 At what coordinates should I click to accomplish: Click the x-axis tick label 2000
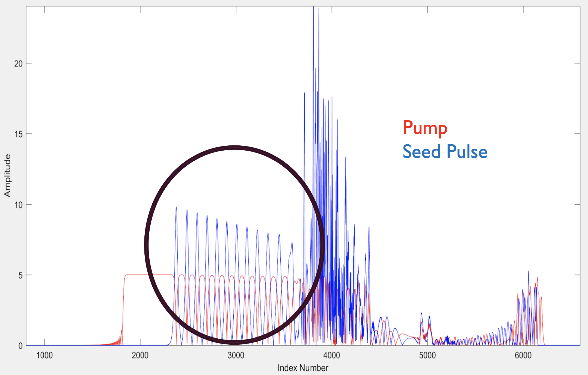pos(140,355)
